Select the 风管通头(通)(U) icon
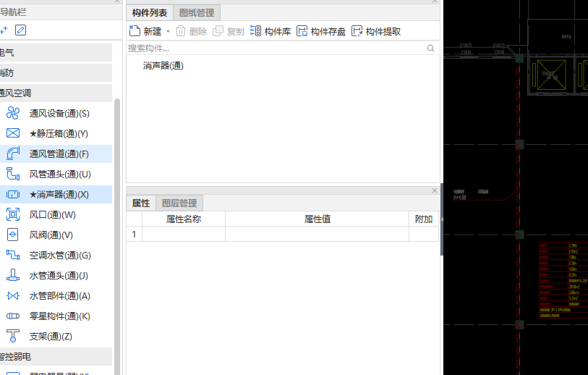This screenshot has height=375, width=588. click(13, 174)
